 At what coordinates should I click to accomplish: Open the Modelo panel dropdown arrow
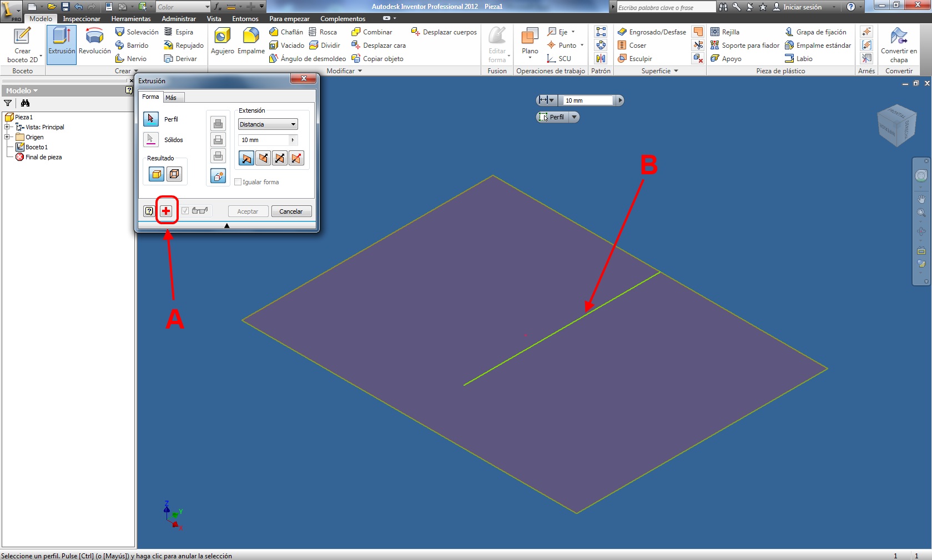tap(36, 91)
